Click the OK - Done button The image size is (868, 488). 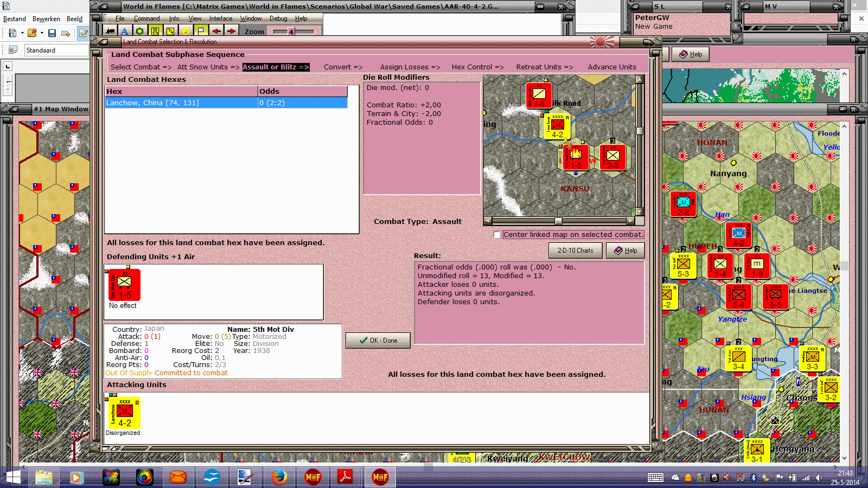coord(378,341)
